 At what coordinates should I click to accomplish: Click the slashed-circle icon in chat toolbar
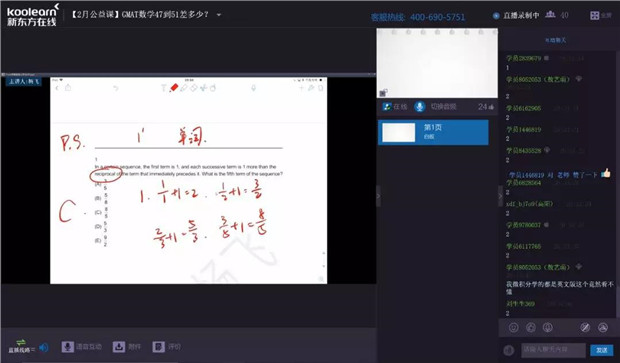click(x=585, y=327)
